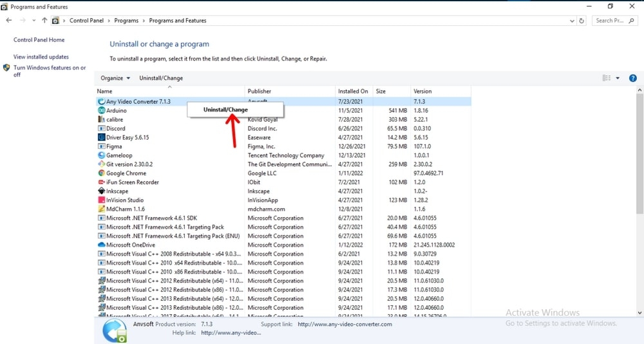The image size is (644, 344).
Task: Sort by the Installed On column header
Action: click(x=354, y=91)
